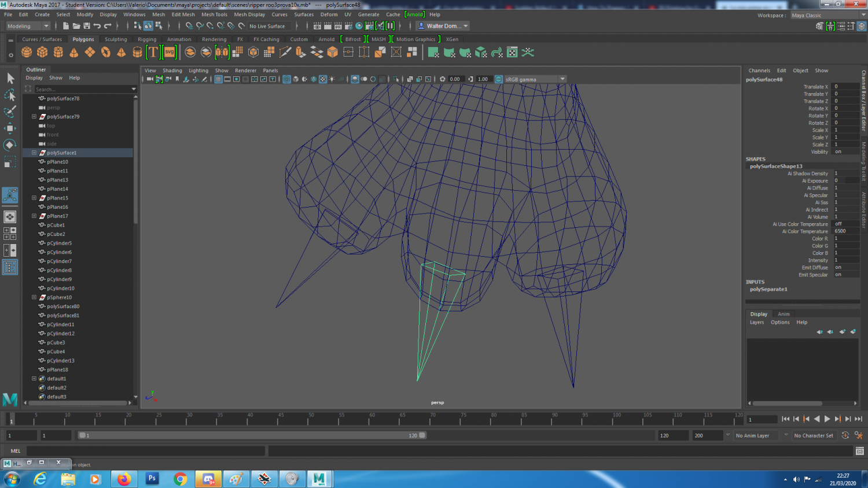Click the polygon sphere shelf icon
This screenshot has height=488, width=868.
tap(27, 53)
